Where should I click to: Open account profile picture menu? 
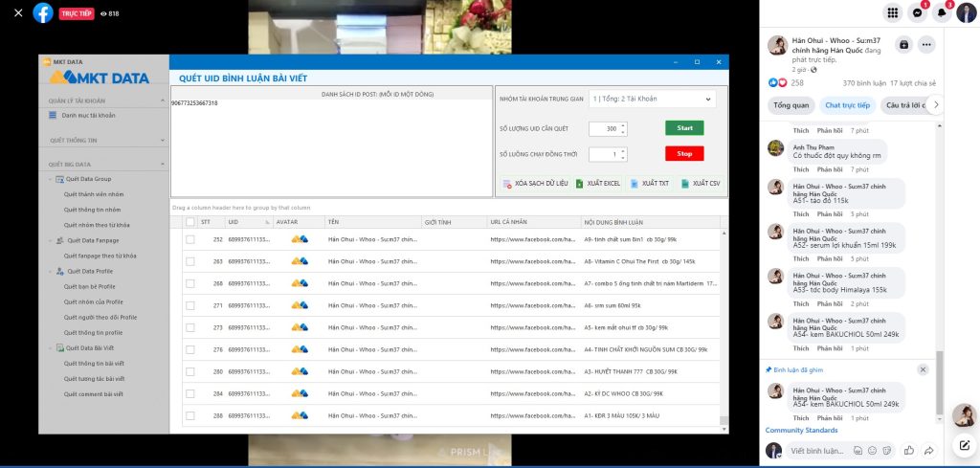[966, 12]
